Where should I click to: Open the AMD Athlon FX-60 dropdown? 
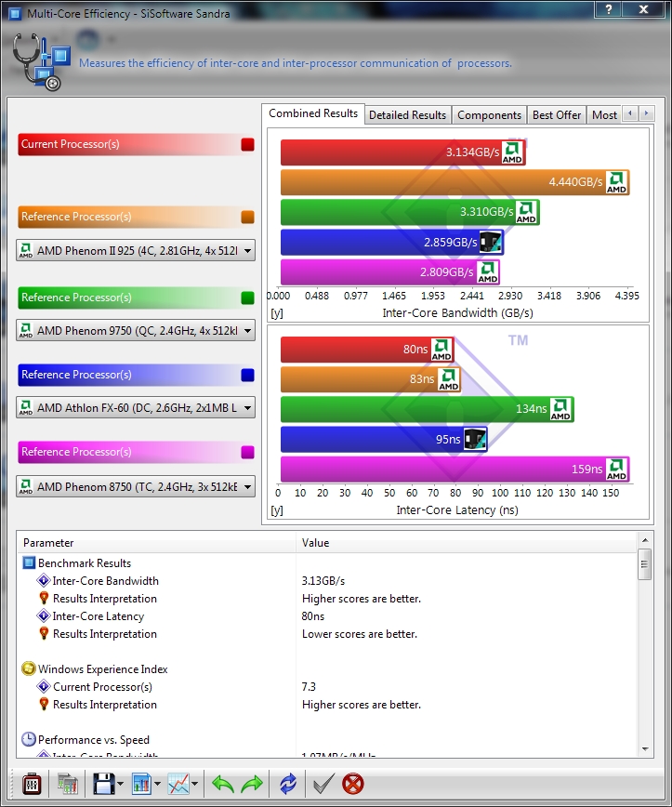pyautogui.click(x=136, y=407)
